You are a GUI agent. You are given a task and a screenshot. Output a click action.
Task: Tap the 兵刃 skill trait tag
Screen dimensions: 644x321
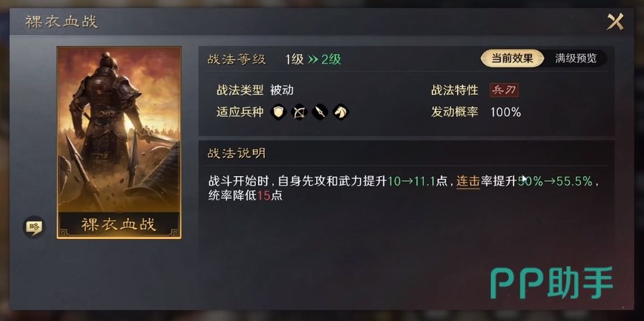click(x=504, y=90)
